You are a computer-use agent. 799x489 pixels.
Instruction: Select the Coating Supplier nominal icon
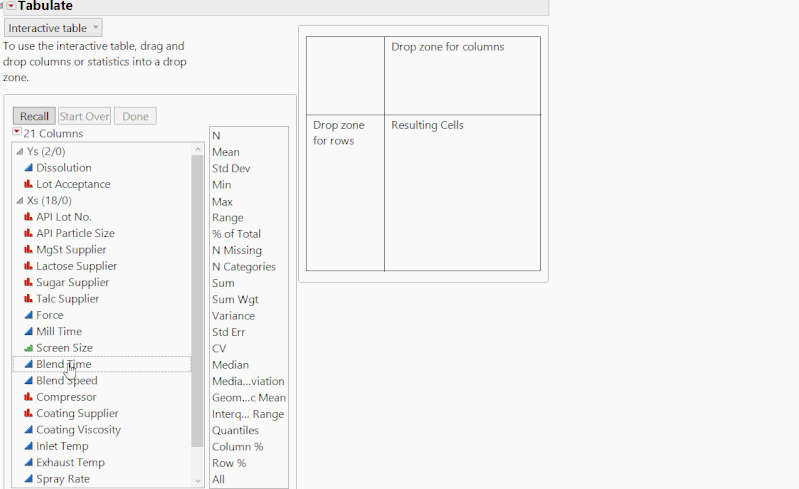(x=29, y=413)
